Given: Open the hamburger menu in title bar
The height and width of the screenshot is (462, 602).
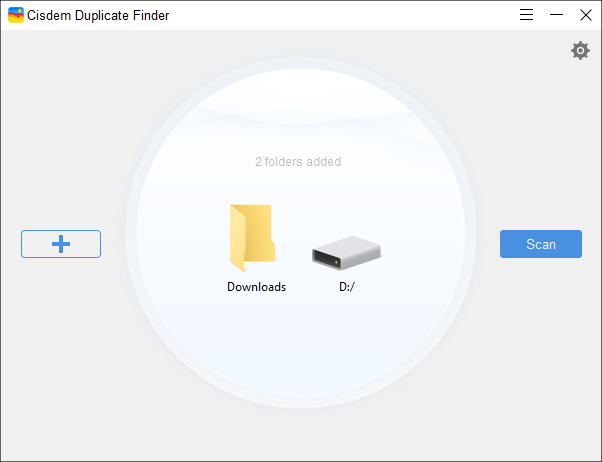Looking at the screenshot, I should coord(526,15).
